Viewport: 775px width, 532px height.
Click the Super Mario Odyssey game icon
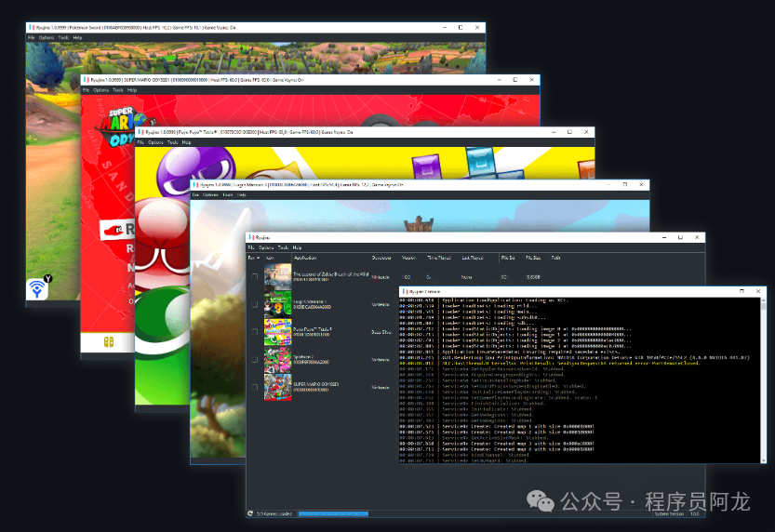pyautogui.click(x=277, y=386)
